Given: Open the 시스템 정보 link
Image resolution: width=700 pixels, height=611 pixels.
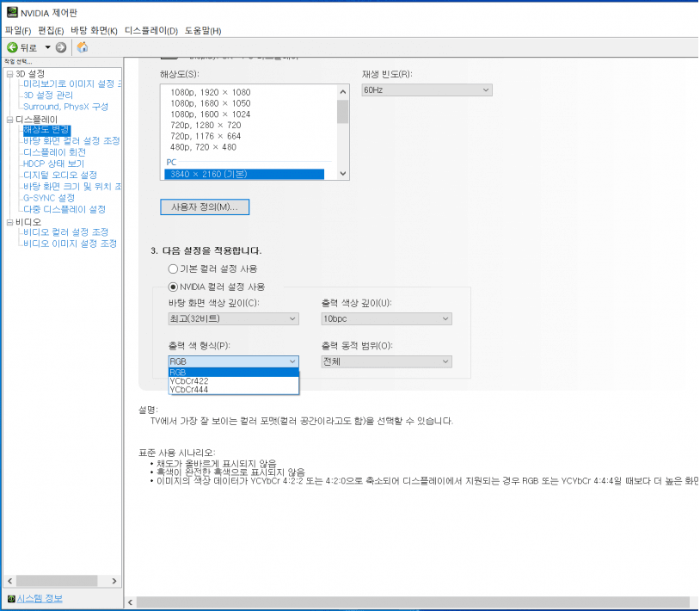Looking at the screenshot, I should [40, 599].
